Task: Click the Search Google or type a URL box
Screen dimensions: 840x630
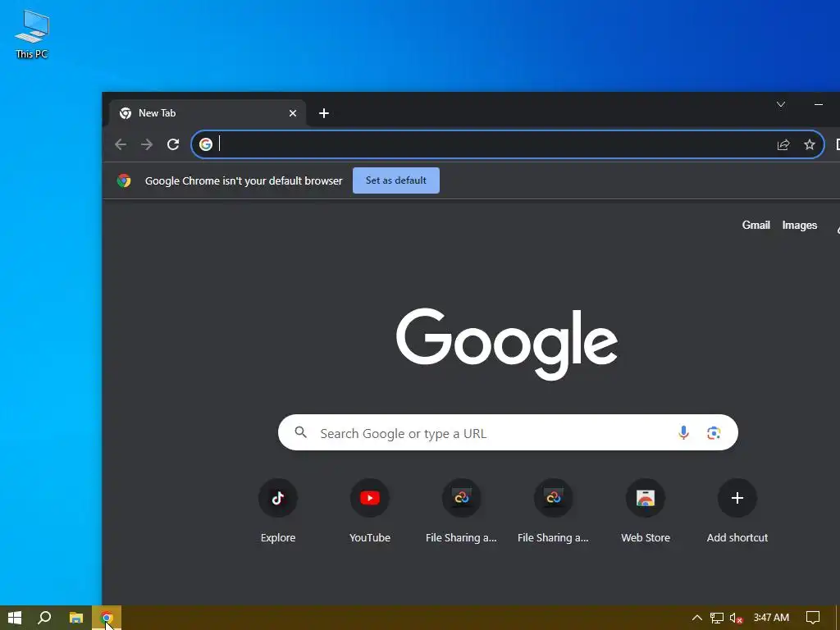Action: (x=508, y=432)
